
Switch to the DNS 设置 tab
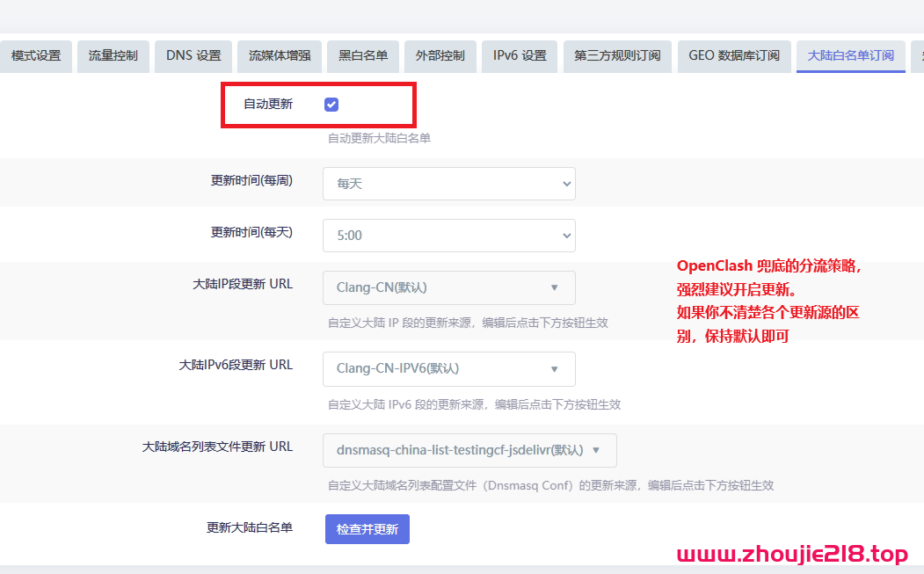click(x=193, y=55)
